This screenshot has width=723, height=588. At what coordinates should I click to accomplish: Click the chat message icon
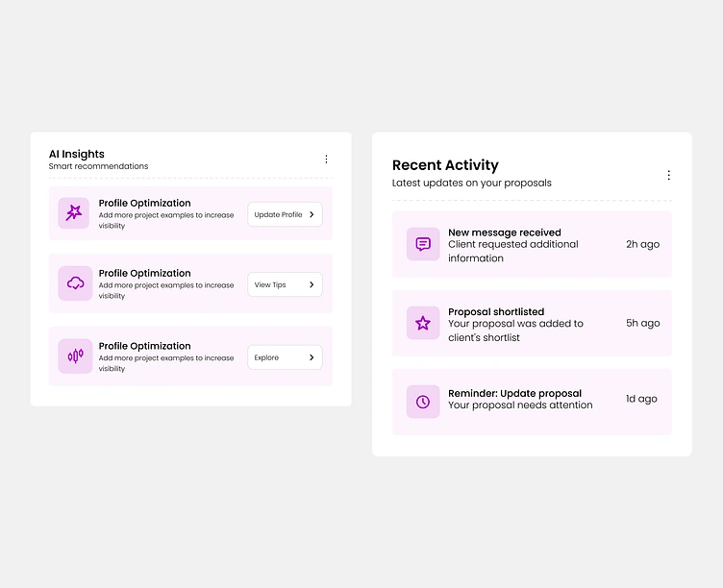423,244
